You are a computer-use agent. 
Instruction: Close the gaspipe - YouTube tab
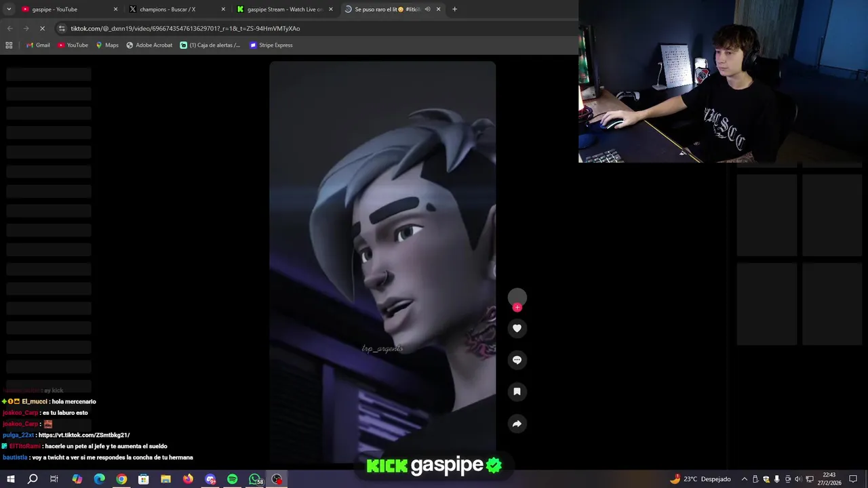[x=115, y=9]
